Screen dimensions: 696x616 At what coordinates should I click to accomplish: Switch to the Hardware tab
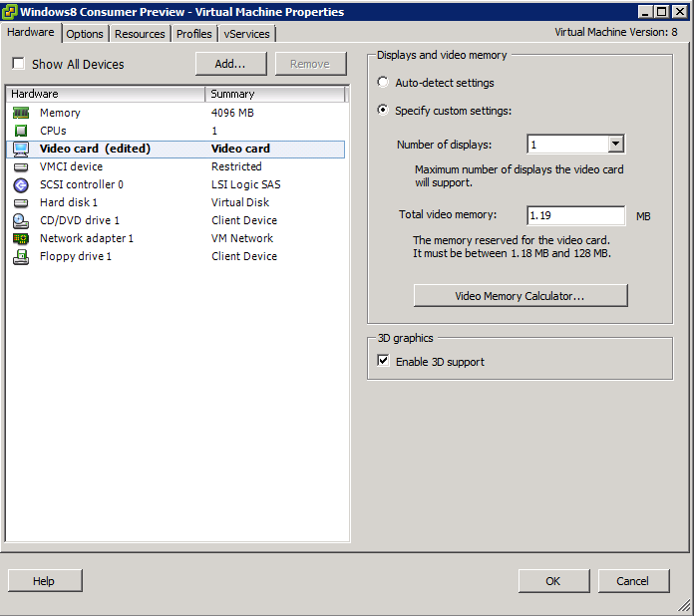31,33
